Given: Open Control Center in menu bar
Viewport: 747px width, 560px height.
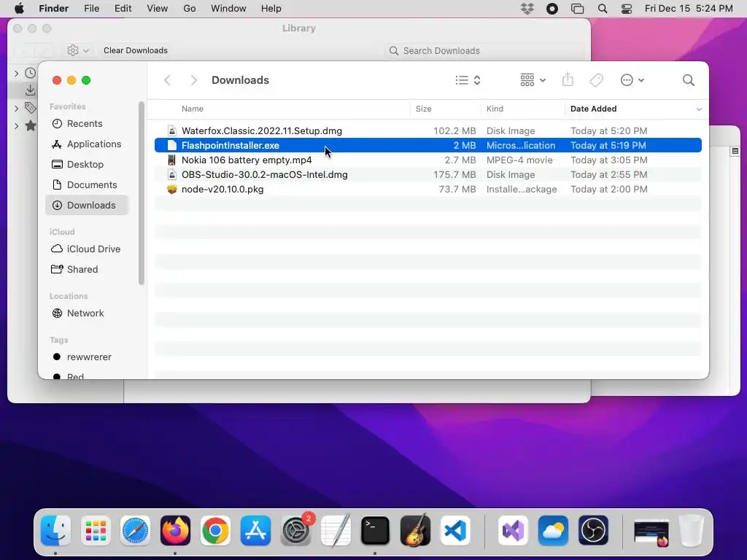Looking at the screenshot, I should (x=627, y=9).
